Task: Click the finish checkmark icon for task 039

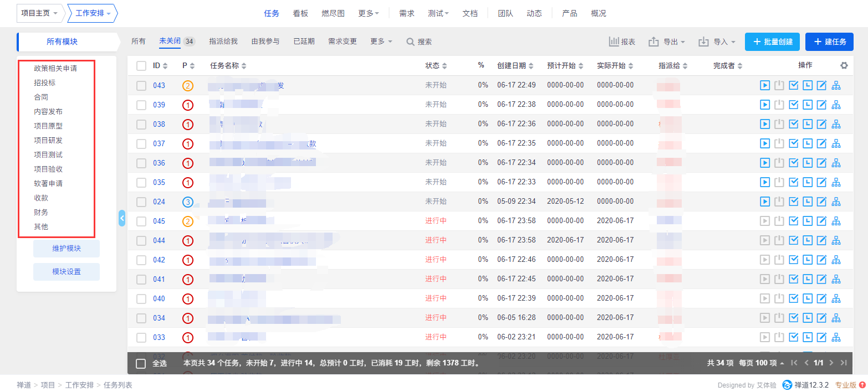Action: (793, 105)
